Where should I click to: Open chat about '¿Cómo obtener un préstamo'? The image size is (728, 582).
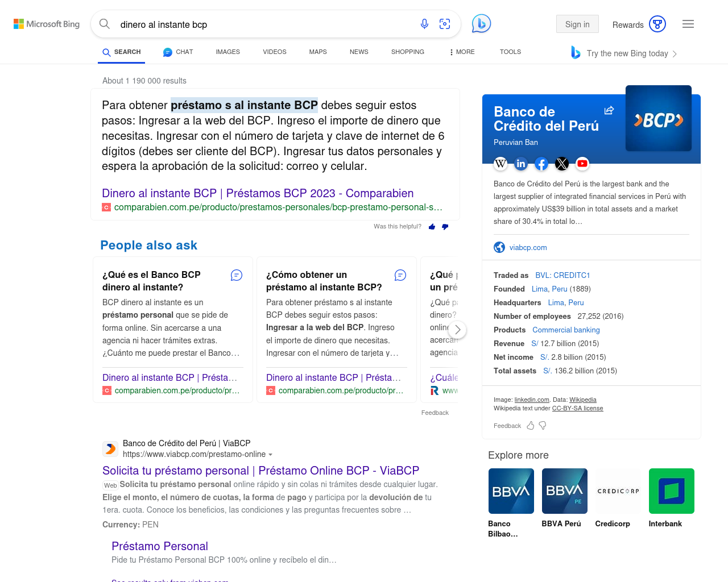click(400, 275)
